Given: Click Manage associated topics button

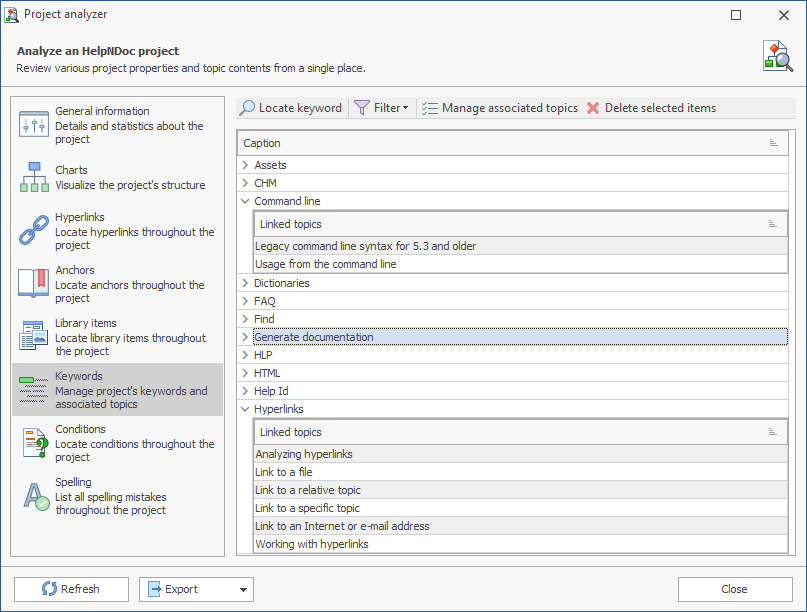Looking at the screenshot, I should (499, 108).
